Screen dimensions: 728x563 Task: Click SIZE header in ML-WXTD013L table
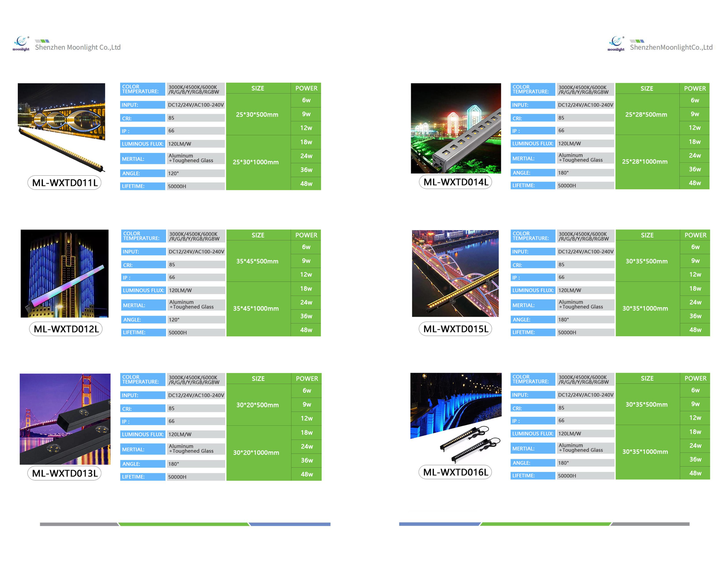(x=258, y=379)
